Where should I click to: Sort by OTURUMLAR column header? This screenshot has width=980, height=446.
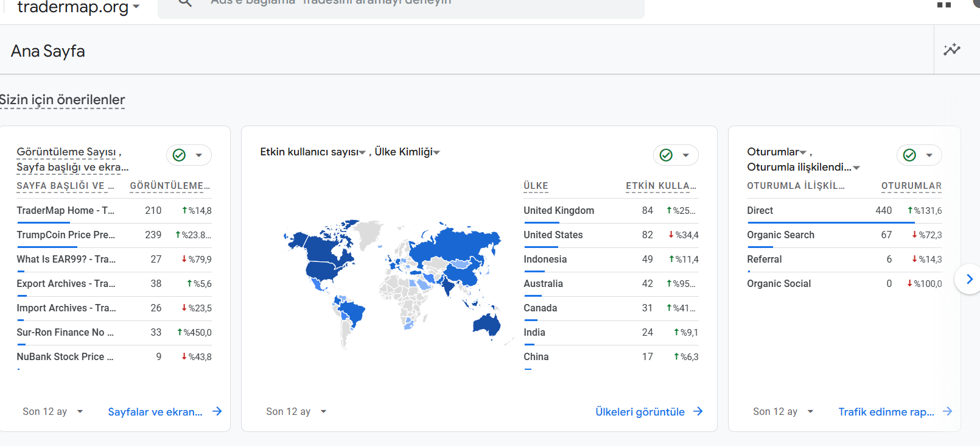pyautogui.click(x=911, y=186)
